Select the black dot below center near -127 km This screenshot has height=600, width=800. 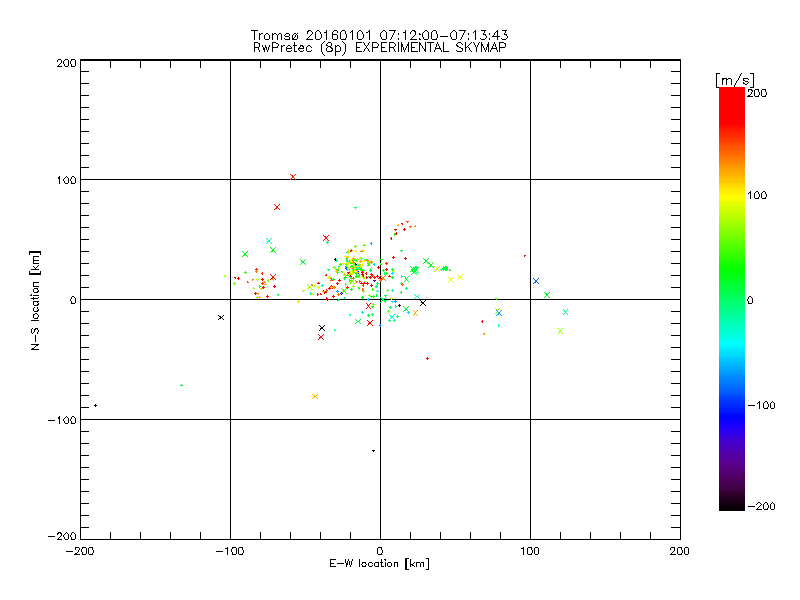coord(373,450)
